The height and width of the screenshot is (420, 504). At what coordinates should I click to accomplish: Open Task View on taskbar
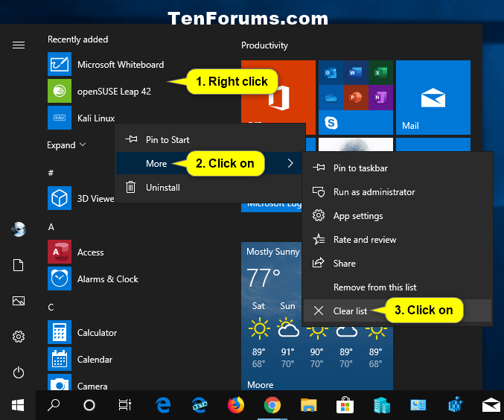coord(125,405)
